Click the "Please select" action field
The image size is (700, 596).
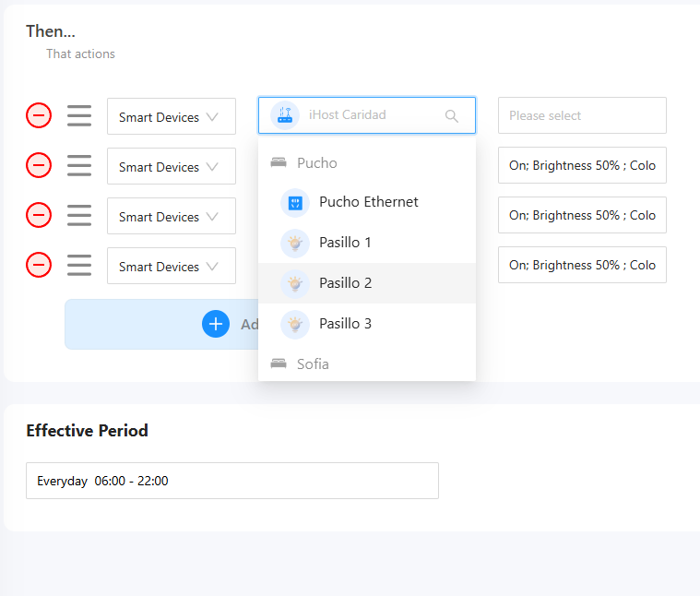pos(581,116)
